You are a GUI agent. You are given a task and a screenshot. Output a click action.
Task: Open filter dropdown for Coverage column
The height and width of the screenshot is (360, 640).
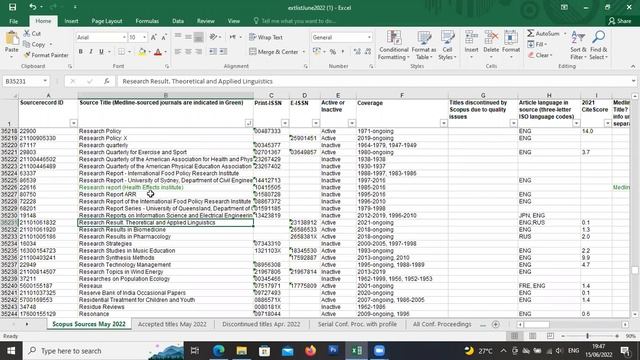pos(444,123)
